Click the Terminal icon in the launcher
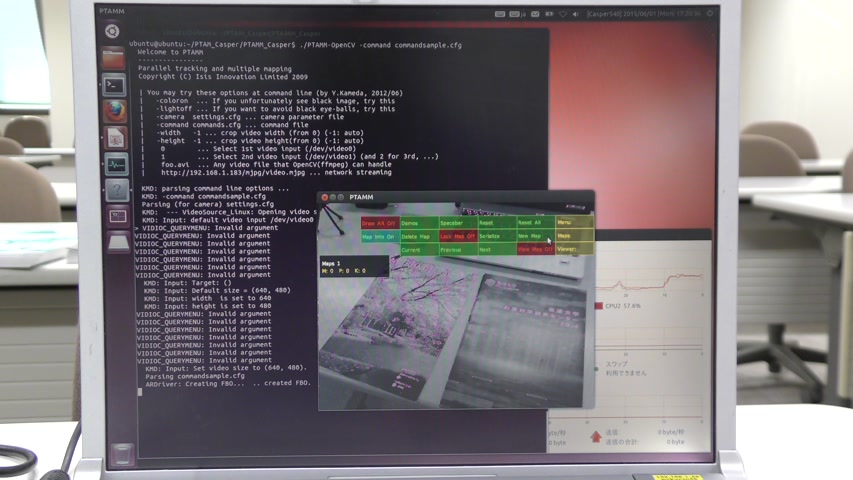This screenshot has height=480, width=853. (x=114, y=85)
